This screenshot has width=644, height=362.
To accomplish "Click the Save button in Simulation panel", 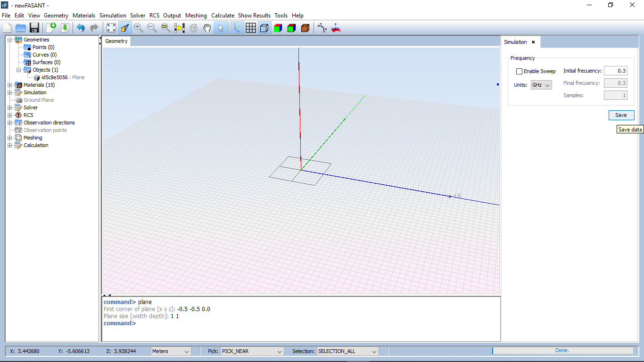I will [621, 115].
